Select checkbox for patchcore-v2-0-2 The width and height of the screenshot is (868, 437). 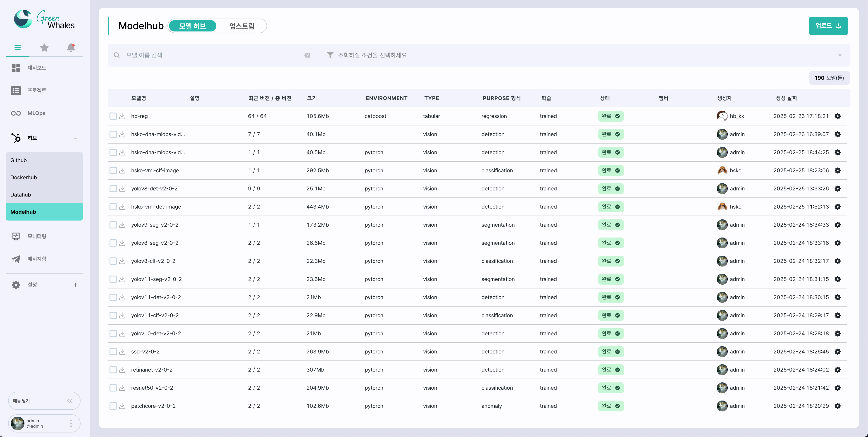(x=113, y=406)
